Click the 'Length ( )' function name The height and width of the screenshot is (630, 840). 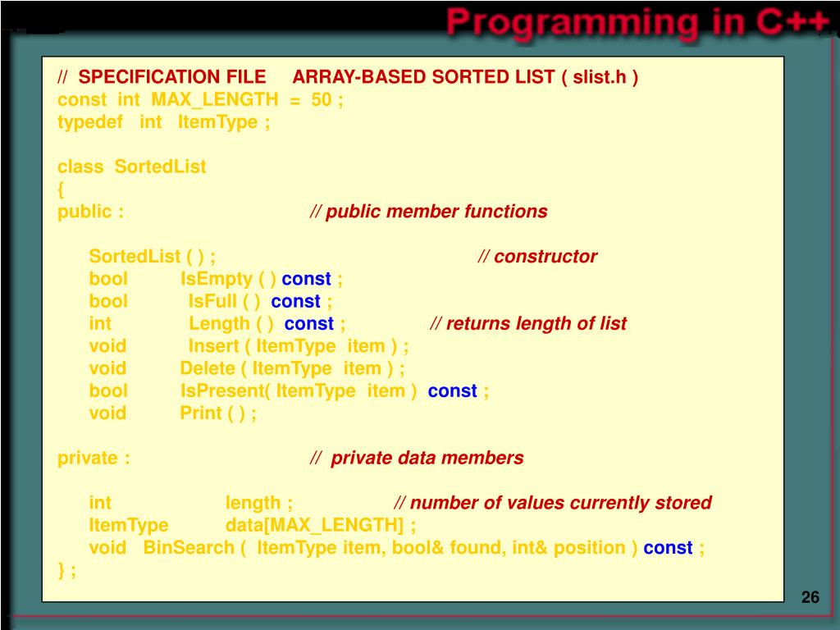coord(231,323)
